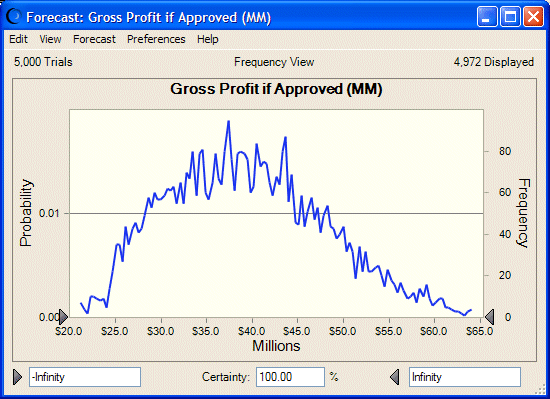Open the Help menu

pyautogui.click(x=208, y=39)
